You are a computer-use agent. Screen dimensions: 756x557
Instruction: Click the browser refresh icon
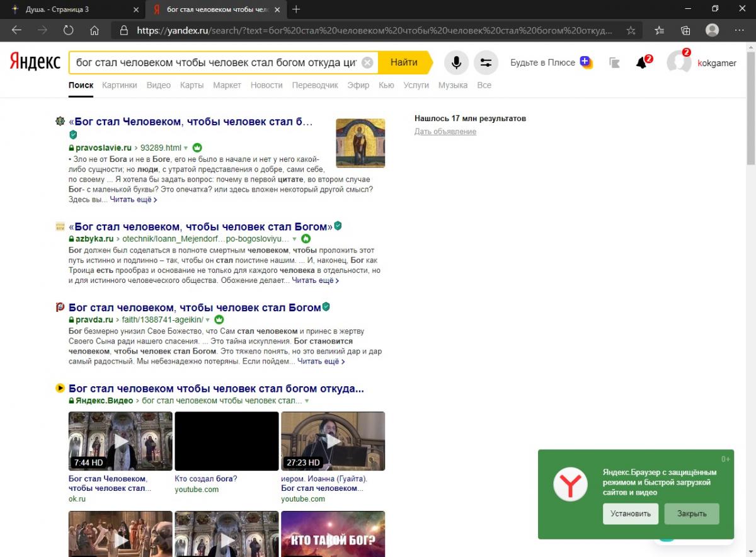pos(68,30)
